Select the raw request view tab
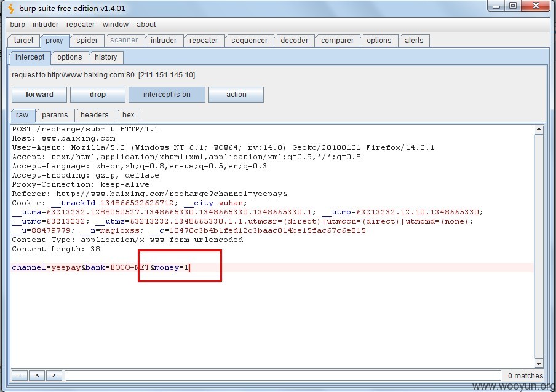 coord(22,115)
